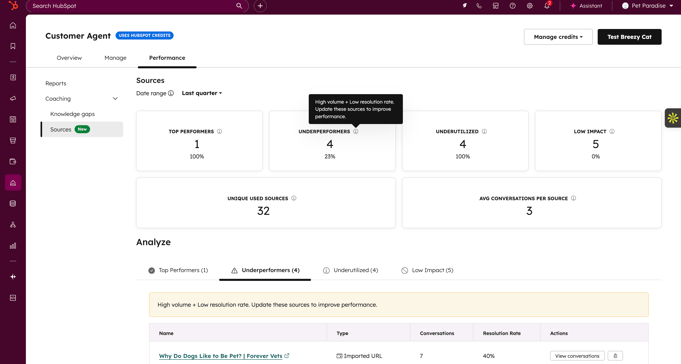Open the wallet icon in left sidebar

tap(13, 162)
